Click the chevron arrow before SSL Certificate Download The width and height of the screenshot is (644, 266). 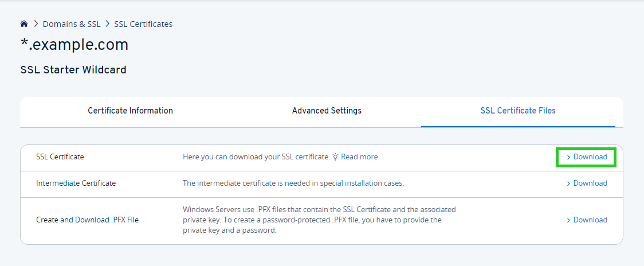coord(568,157)
